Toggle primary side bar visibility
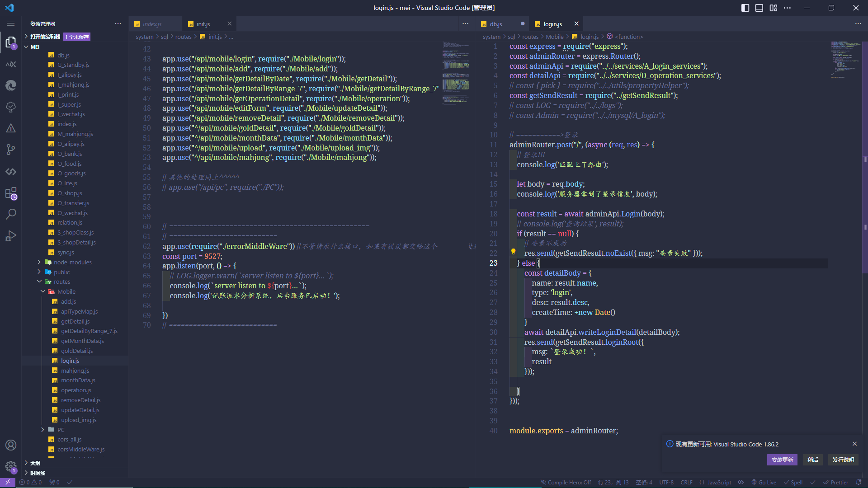This screenshot has width=868, height=488. 745,8
